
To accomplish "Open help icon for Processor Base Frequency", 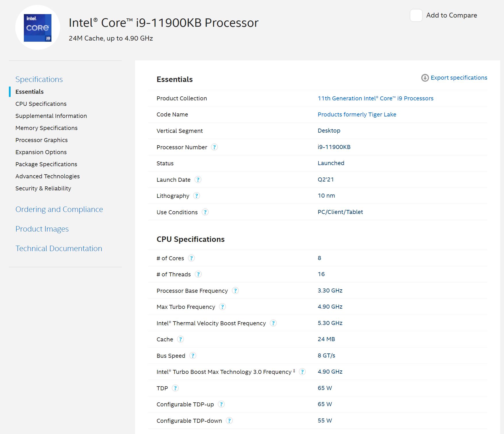I will tap(235, 291).
